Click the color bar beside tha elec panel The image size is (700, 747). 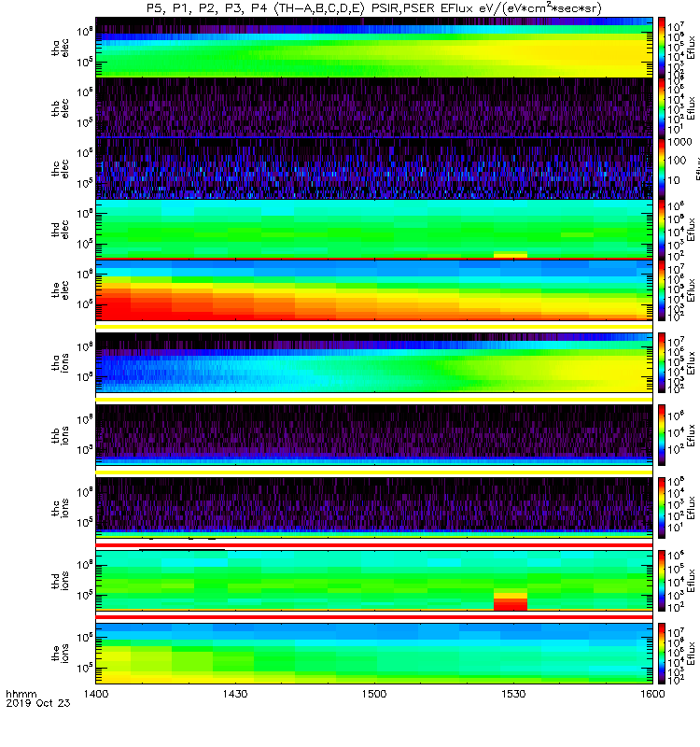click(662, 48)
